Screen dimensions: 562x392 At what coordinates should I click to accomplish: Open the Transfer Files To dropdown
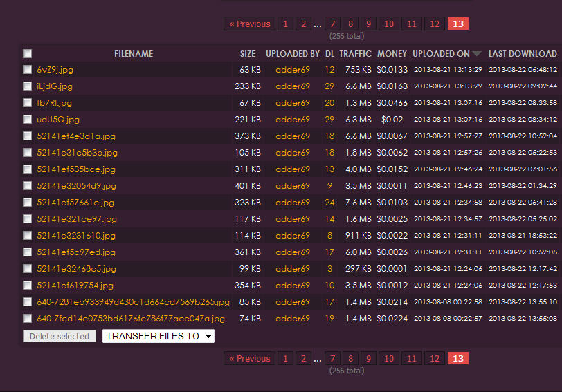pos(158,337)
